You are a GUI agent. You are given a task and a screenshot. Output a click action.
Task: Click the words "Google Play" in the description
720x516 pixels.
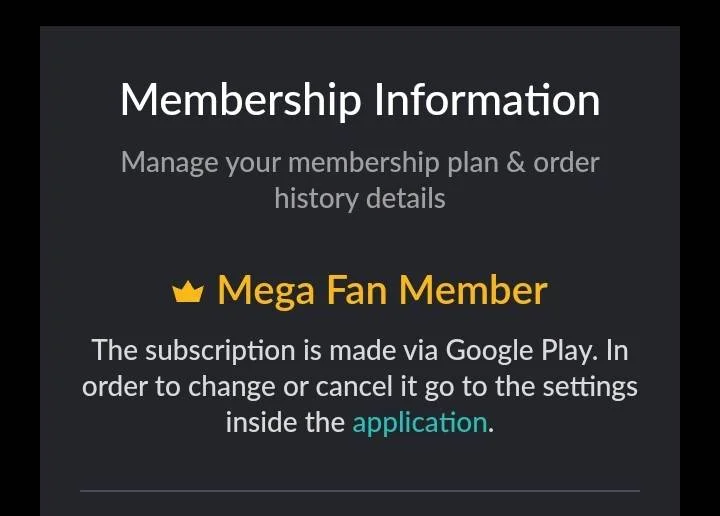[522, 352]
